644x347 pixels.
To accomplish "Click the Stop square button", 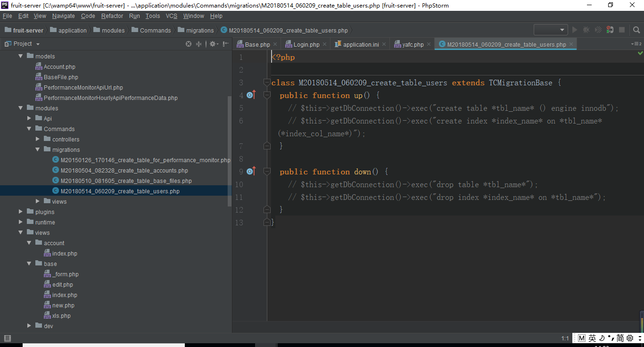I will [x=622, y=30].
